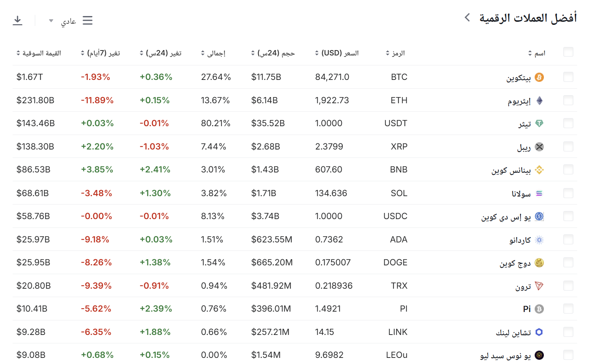Screen dimensions: 594x364
Task: Check the USDT row checkbox
Action: 568,123
